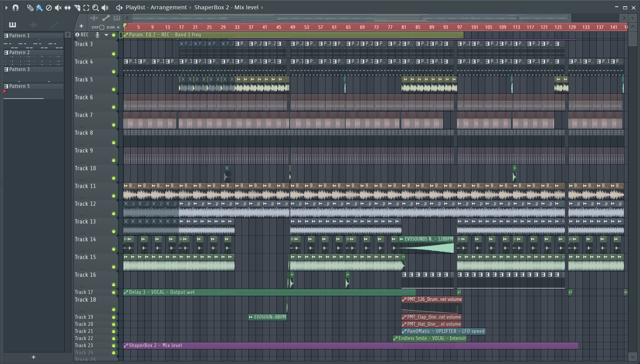Screen dimensions: 640x364
Task: Arm the REC track microphone icon
Action: (x=97, y=35)
